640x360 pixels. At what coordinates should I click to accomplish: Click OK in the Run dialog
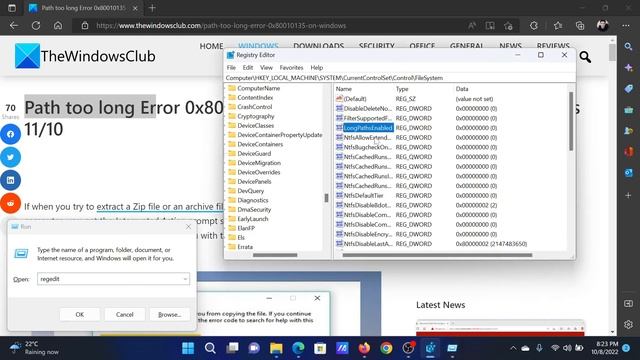pos(80,314)
